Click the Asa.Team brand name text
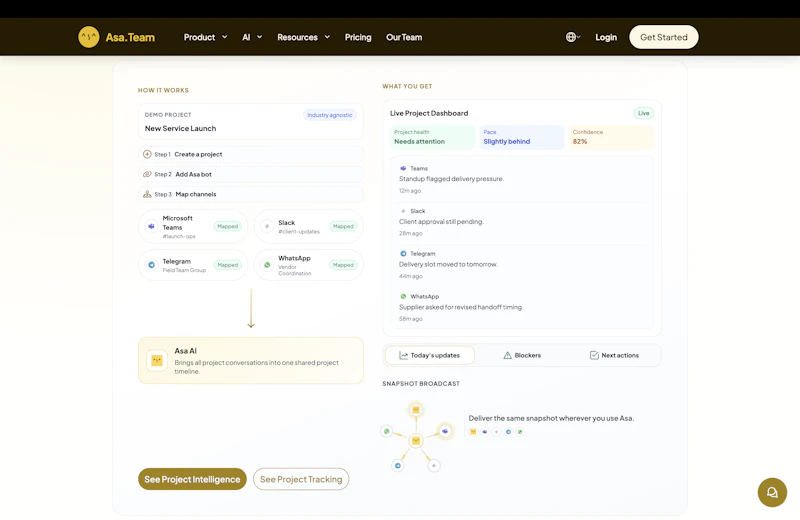 pyautogui.click(x=130, y=37)
